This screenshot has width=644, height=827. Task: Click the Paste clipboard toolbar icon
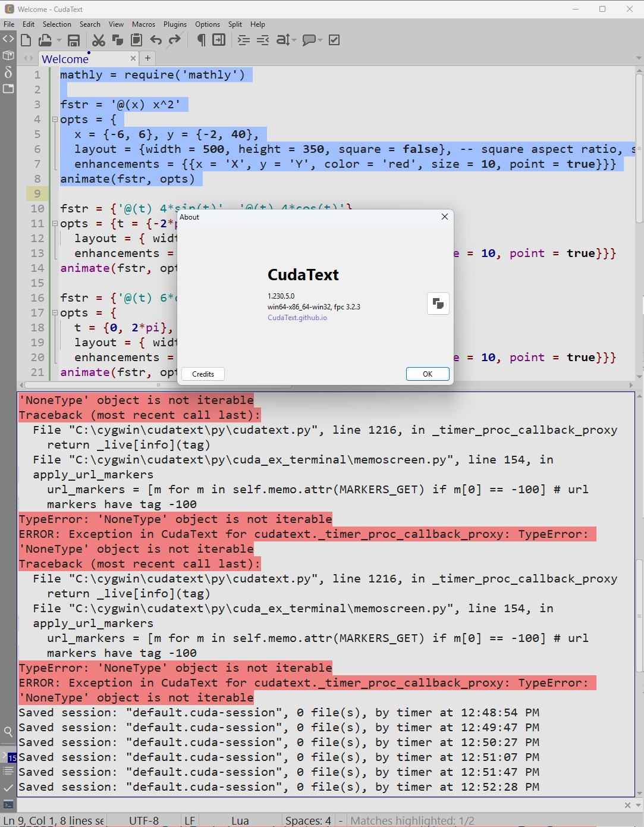(137, 40)
